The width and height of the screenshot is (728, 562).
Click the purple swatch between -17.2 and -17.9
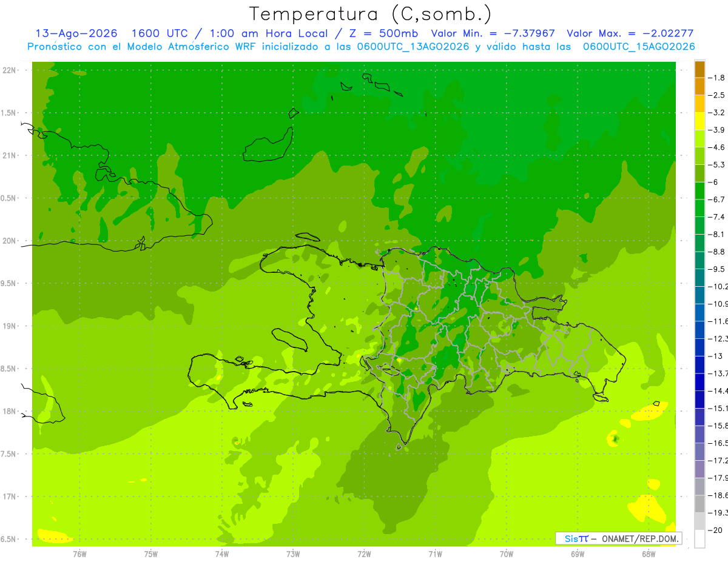click(x=699, y=469)
